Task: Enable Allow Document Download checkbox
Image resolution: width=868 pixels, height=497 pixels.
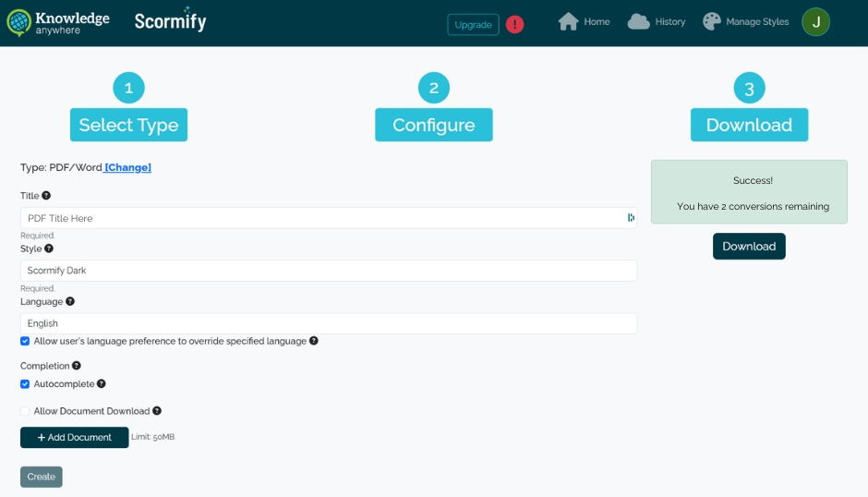Action: tap(25, 411)
